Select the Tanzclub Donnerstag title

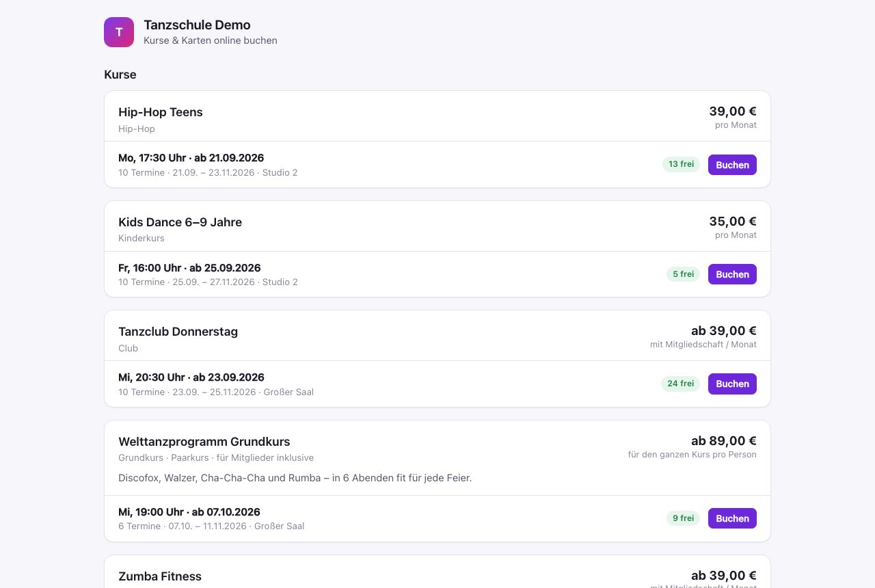[x=178, y=332]
